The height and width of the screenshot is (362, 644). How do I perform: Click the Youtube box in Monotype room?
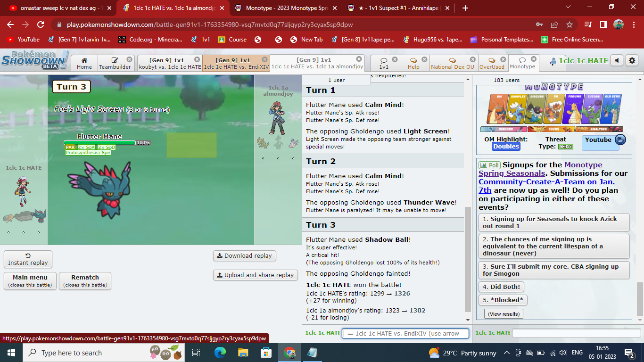pyautogui.click(x=600, y=142)
